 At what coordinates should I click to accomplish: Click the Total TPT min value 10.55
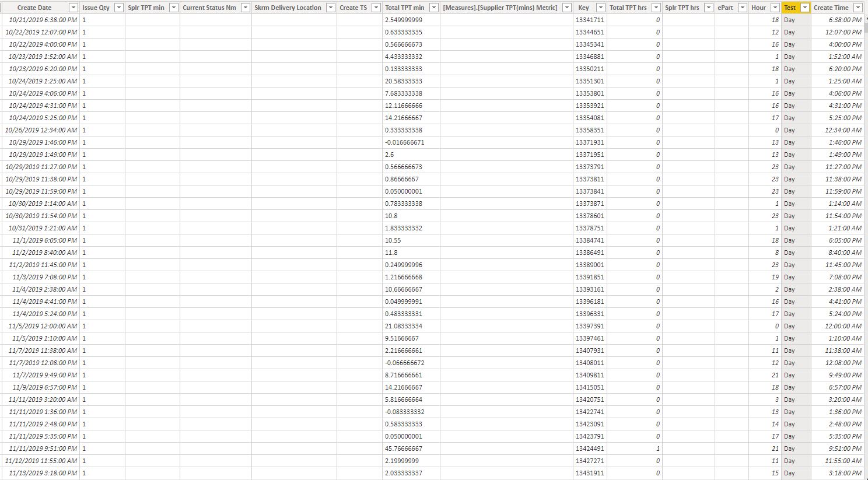coord(393,240)
